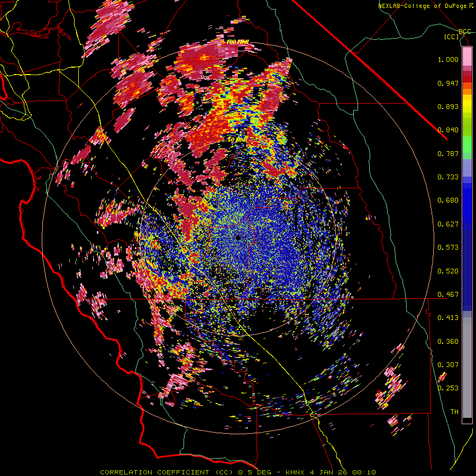Click the BCC label above the scale
The width and height of the screenshot is (476, 476).
(x=464, y=32)
